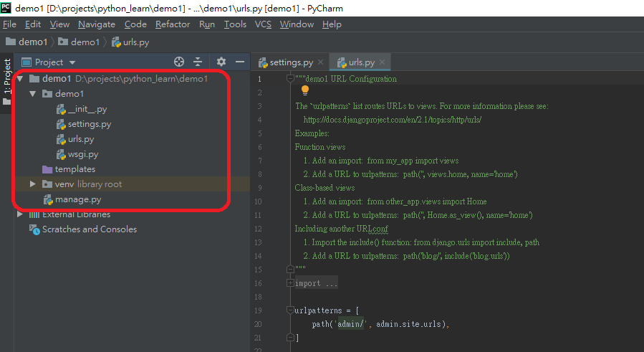Click the PyCharm logo in title bar
The width and height of the screenshot is (644, 352).
point(6,7)
